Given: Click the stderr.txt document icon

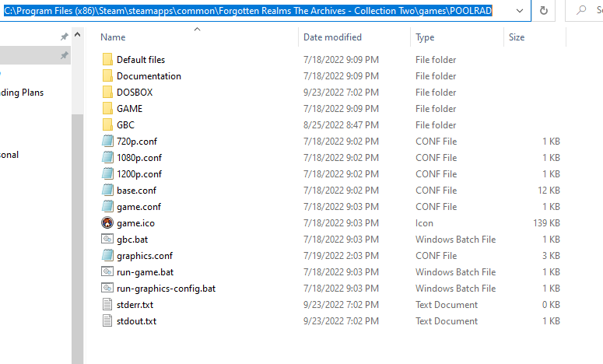Looking at the screenshot, I should pyautogui.click(x=107, y=304).
